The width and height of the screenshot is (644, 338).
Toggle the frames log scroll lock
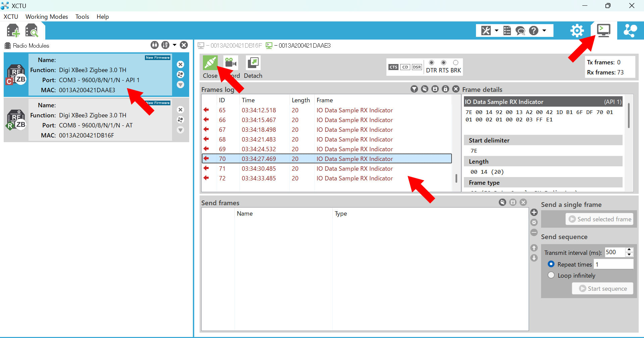point(445,89)
